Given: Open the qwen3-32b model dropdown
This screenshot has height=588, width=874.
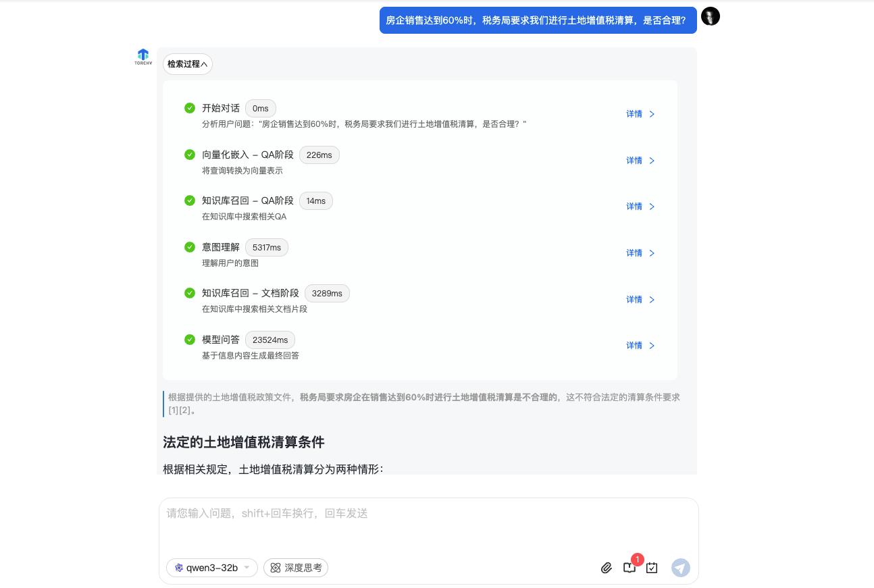Looking at the screenshot, I should click(212, 568).
